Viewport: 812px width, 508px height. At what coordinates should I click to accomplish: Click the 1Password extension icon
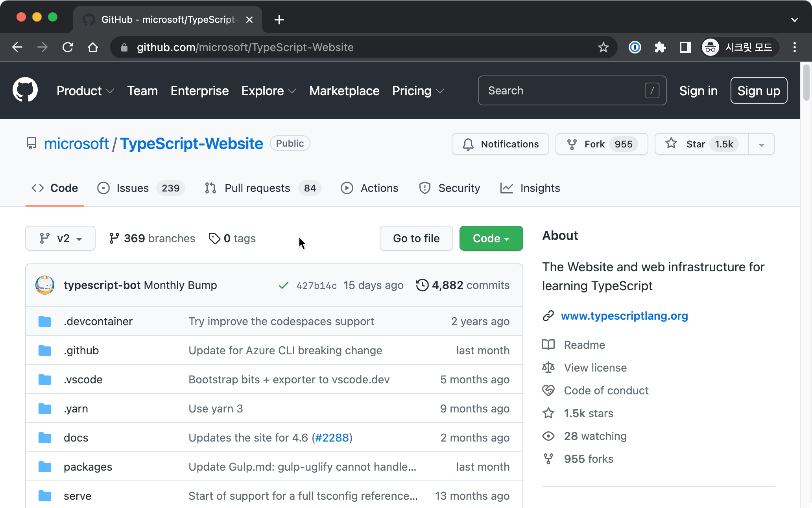(x=635, y=48)
